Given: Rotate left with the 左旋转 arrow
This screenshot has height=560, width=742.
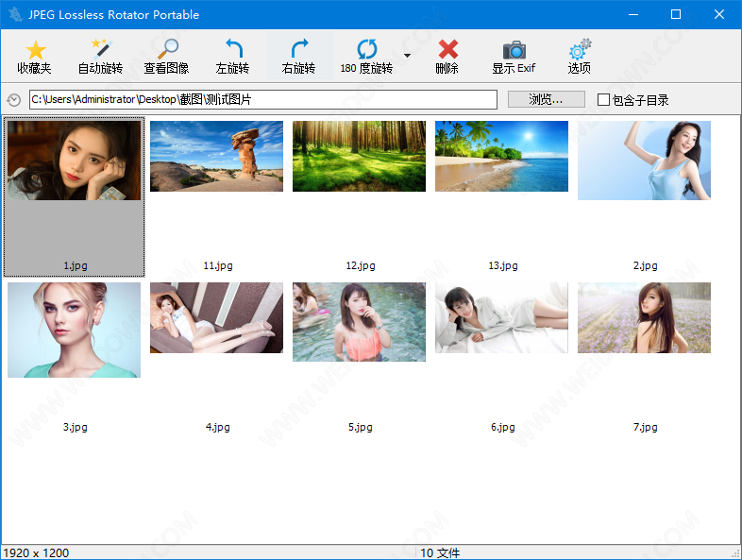Looking at the screenshot, I should tap(232, 50).
